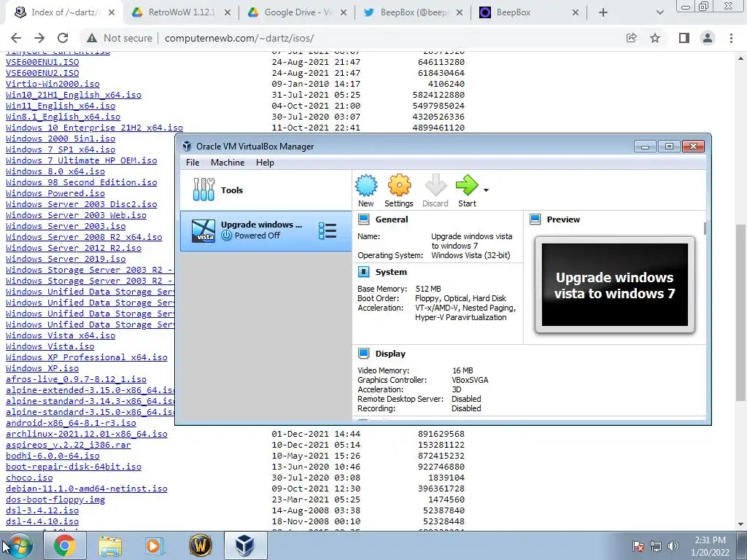Open the File menu in VirtualBox
Screen dimensions: 747x560
(x=193, y=163)
